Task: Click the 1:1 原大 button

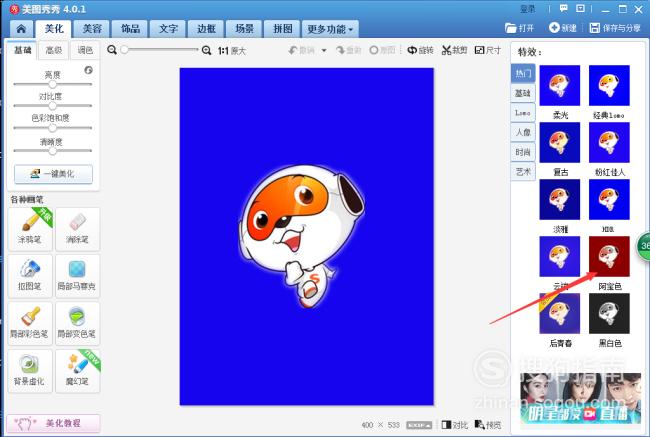Action: click(232, 51)
